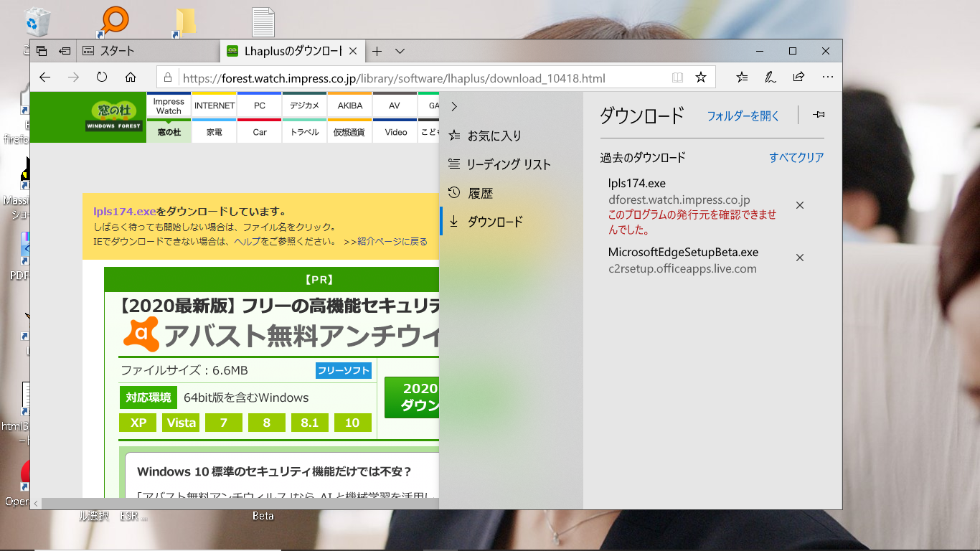980x551 pixels.
Task: Expand tab previews chevron
Action: click(400, 51)
